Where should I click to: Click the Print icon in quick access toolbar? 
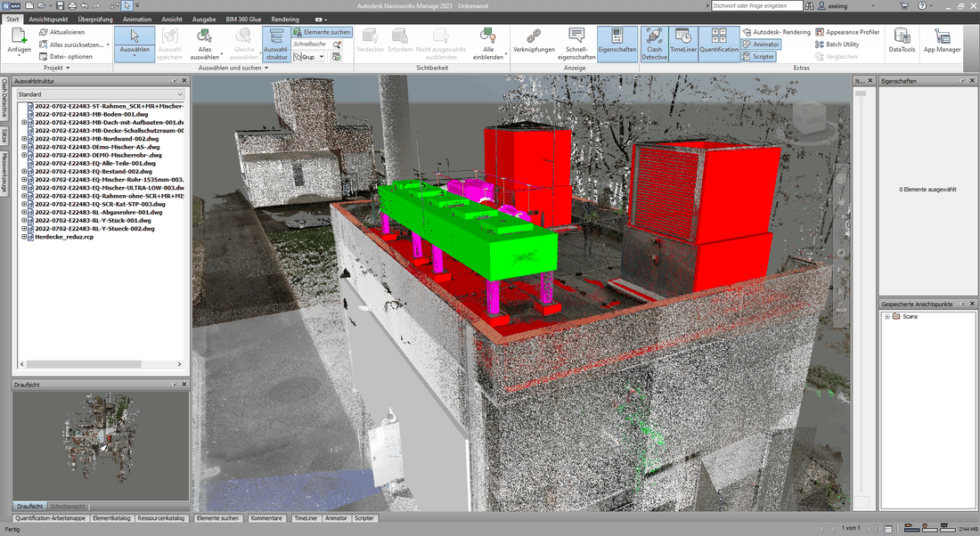pos(72,5)
